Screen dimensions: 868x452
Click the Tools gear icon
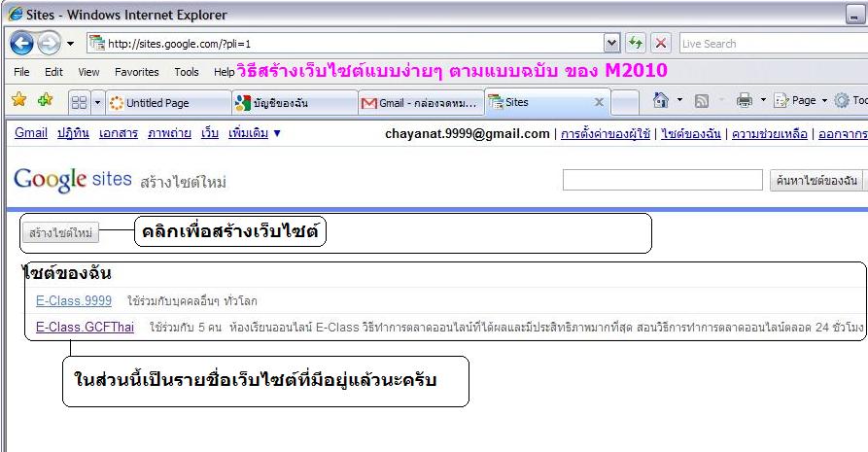click(842, 100)
